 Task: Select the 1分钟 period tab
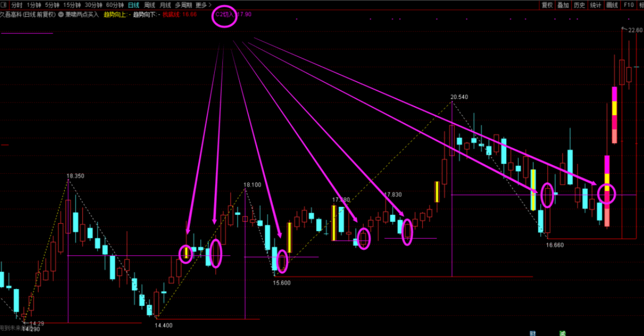(34, 5)
